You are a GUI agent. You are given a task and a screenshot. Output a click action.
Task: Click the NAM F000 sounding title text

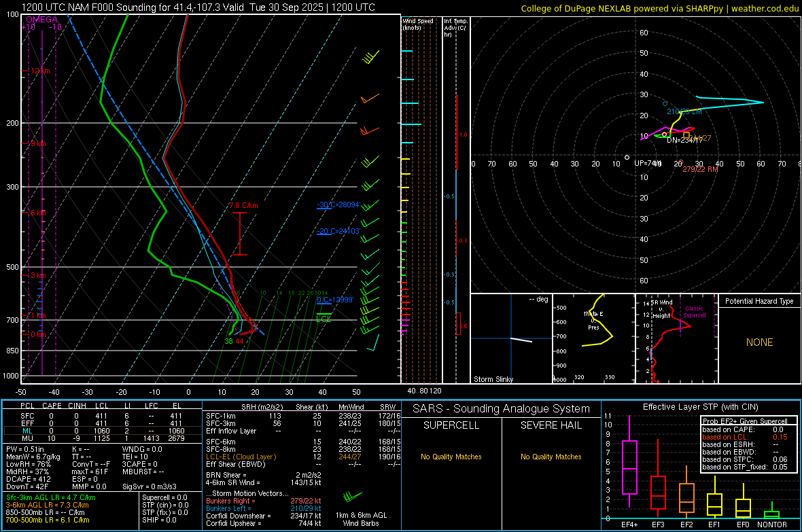tap(198, 7)
